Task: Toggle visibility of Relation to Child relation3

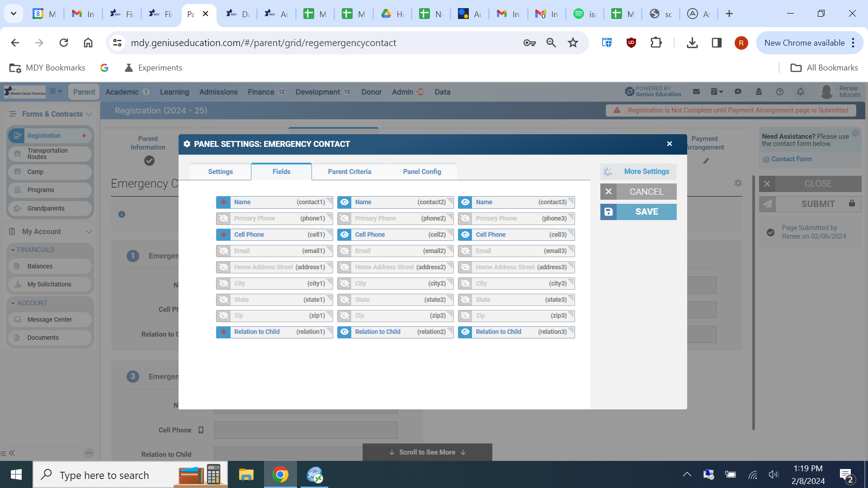Action: pyautogui.click(x=465, y=332)
